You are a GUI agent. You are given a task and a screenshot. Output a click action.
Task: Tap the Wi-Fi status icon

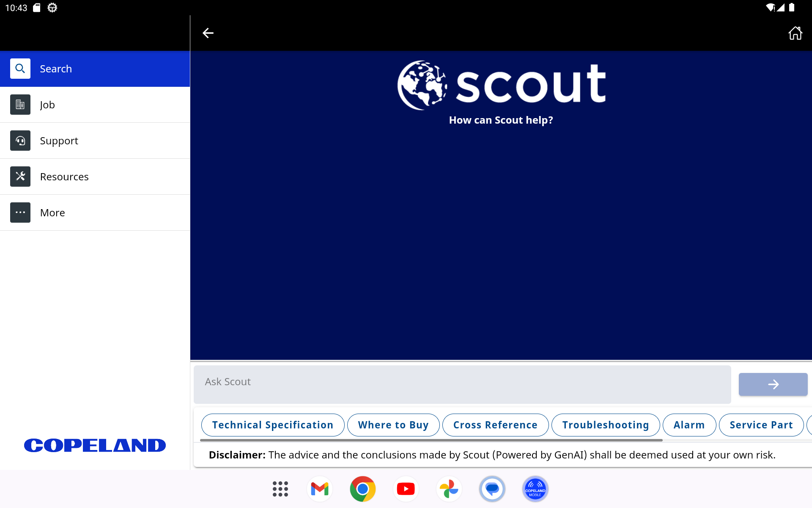(x=771, y=8)
